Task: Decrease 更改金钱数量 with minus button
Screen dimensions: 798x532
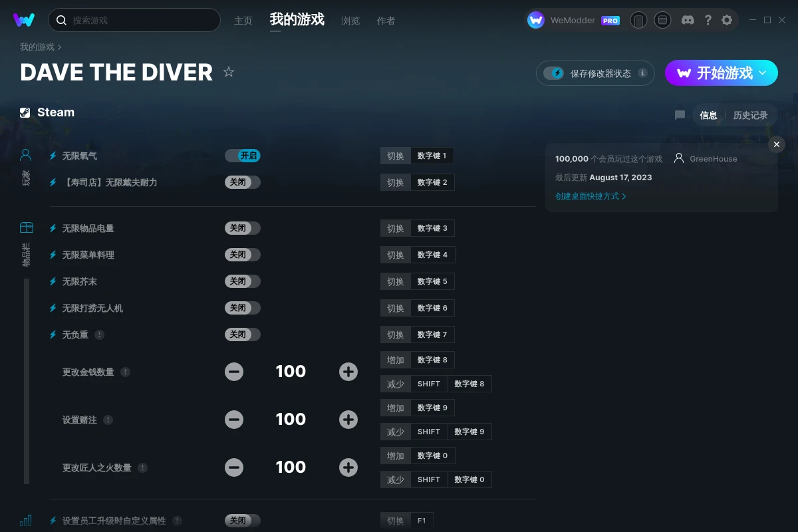Action: click(234, 372)
